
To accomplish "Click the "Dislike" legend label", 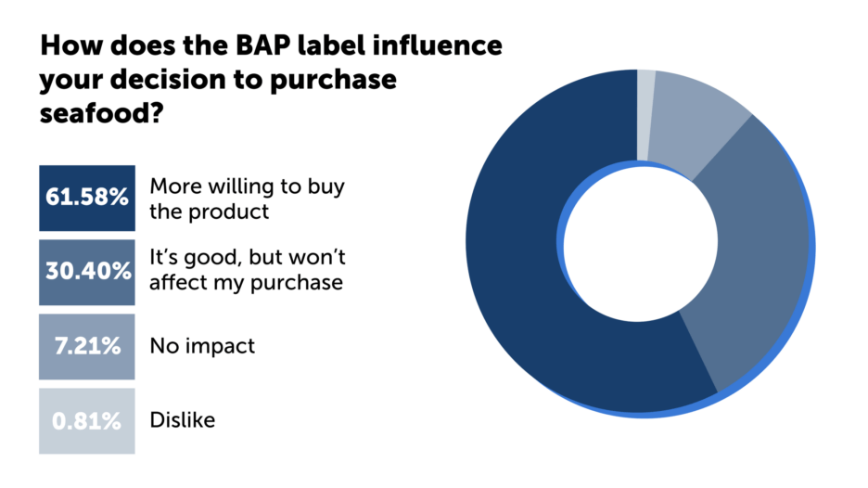I will coord(182,420).
